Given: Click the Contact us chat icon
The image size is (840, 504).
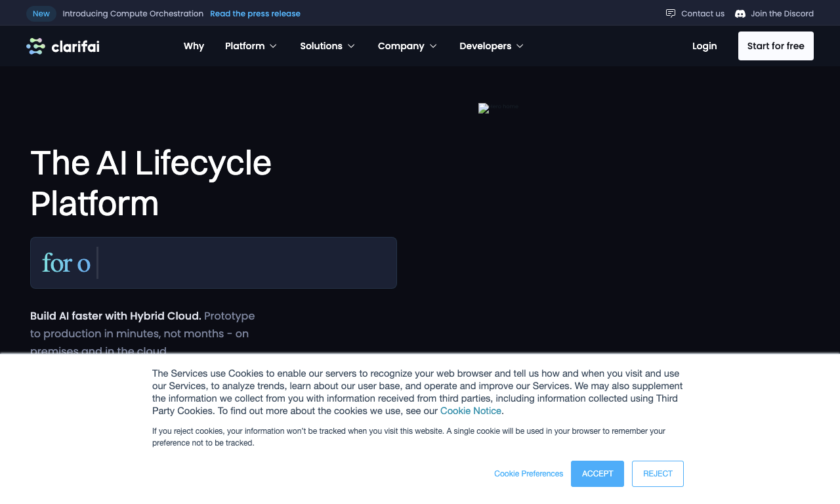Looking at the screenshot, I should tap(671, 13).
